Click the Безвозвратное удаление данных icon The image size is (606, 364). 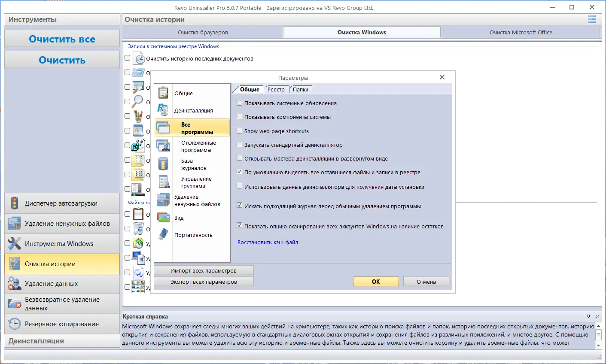pos(15,304)
